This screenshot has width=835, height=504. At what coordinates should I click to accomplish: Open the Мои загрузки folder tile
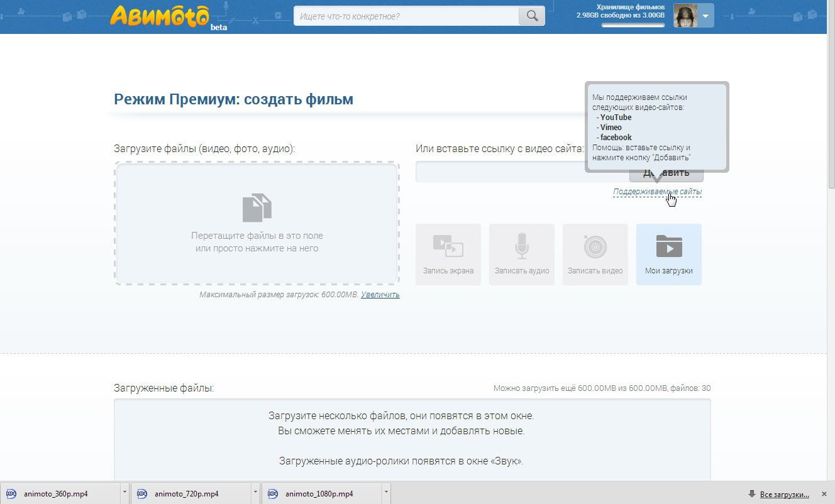669,255
